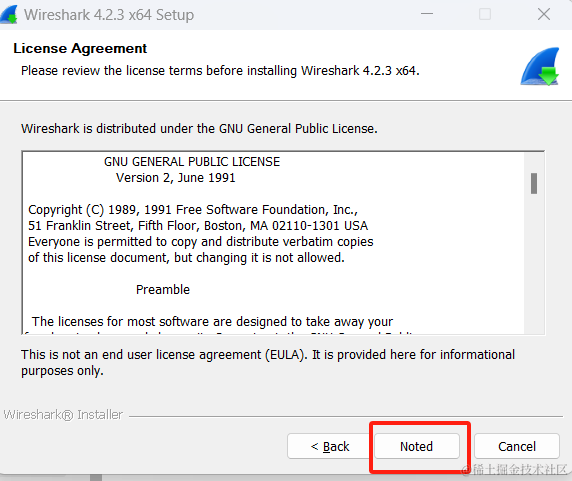Screen dimensions: 572x481
Task: Click the scrollbar track below the thumb
Action: (534, 263)
